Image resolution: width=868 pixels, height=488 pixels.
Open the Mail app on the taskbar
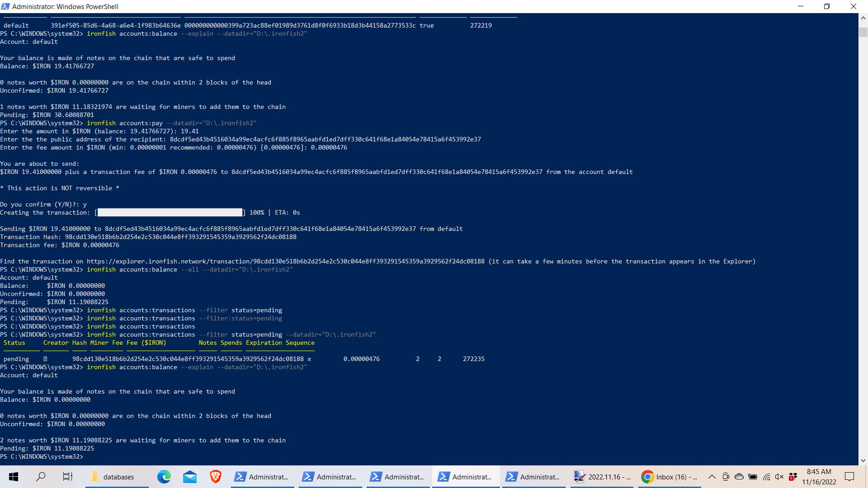click(189, 477)
